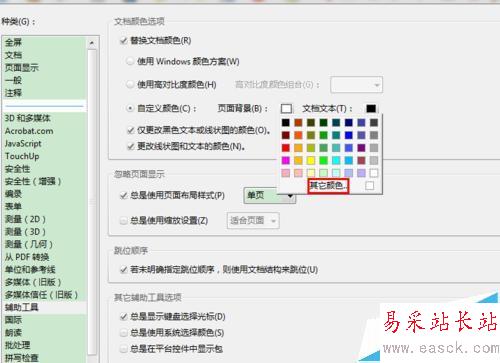Screen dimensions: 500x363
Task: Toggle 仅更改黑色文本或线状图的颜色(O) checkbox
Action: pyautogui.click(x=131, y=130)
